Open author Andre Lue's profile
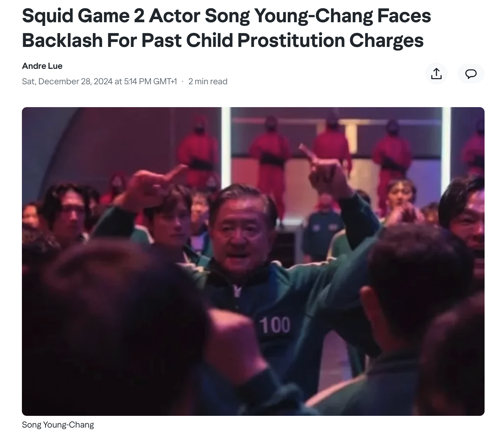The height and width of the screenshot is (439, 504). tap(42, 66)
